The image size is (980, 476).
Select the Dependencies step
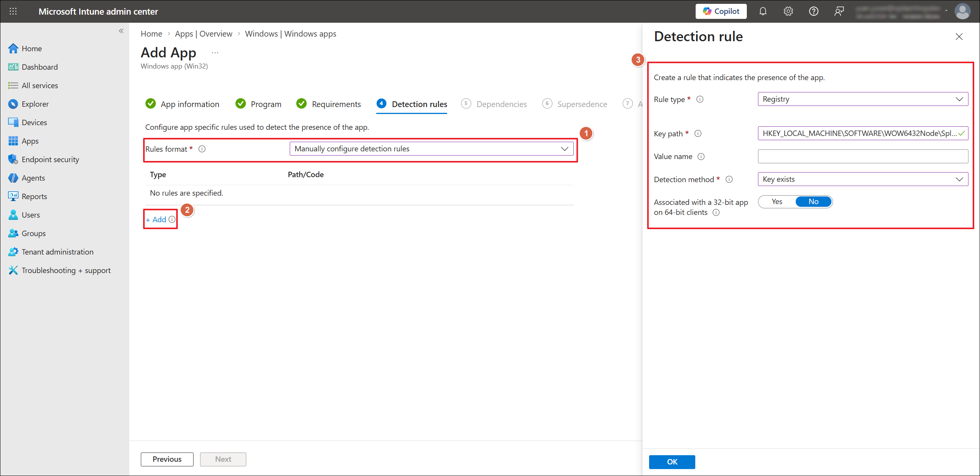(x=494, y=104)
